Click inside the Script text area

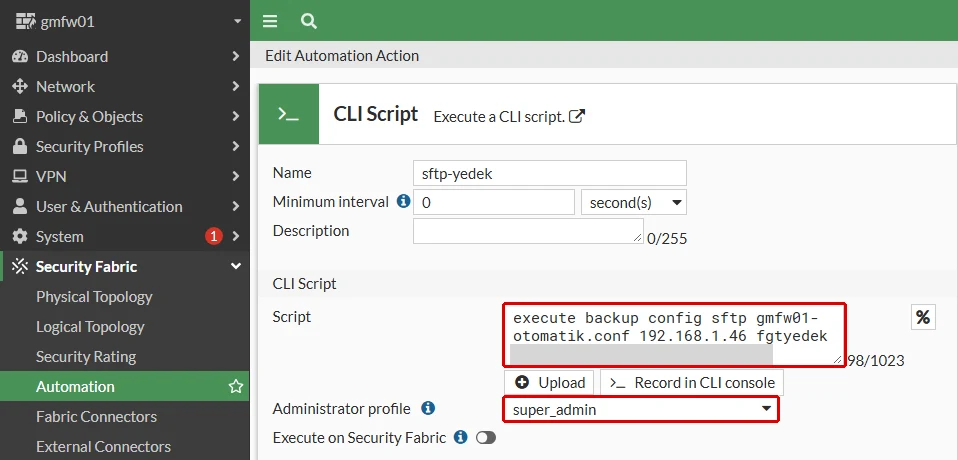pos(675,335)
